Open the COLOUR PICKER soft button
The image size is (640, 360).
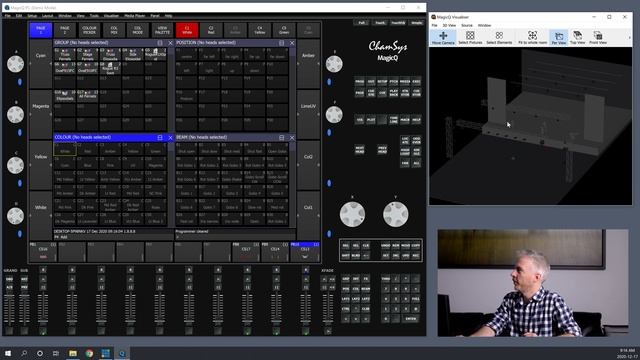tap(89, 30)
